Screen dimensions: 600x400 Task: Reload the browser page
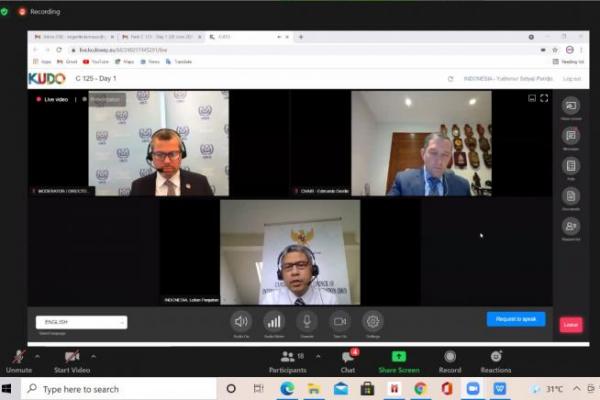pos(59,50)
